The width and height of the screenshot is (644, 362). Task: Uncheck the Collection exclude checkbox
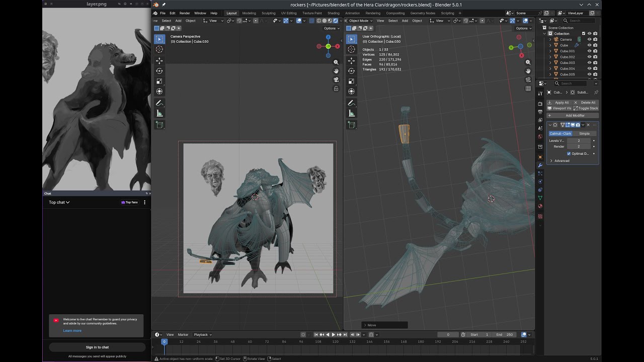pyautogui.click(x=584, y=34)
